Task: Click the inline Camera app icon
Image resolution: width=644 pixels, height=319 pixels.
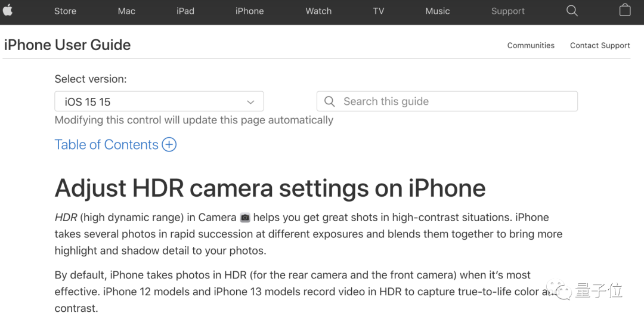Action: [x=245, y=218]
